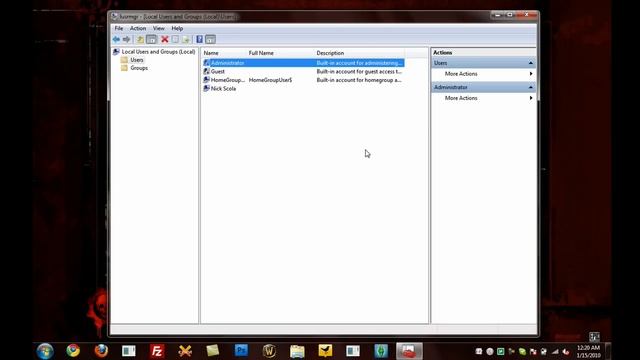640x360 pixels.
Task: Open the View menu
Action: pos(159,29)
